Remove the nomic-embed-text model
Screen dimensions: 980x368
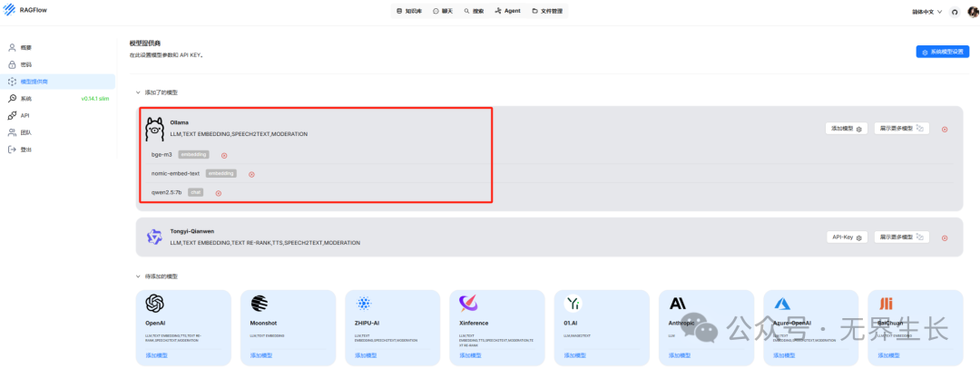pos(251,174)
